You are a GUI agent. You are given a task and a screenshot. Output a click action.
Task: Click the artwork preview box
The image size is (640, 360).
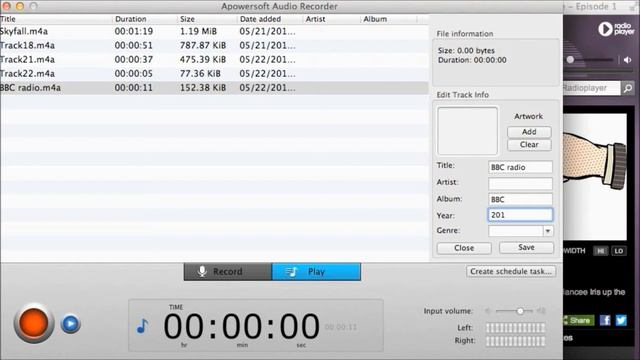point(467,131)
